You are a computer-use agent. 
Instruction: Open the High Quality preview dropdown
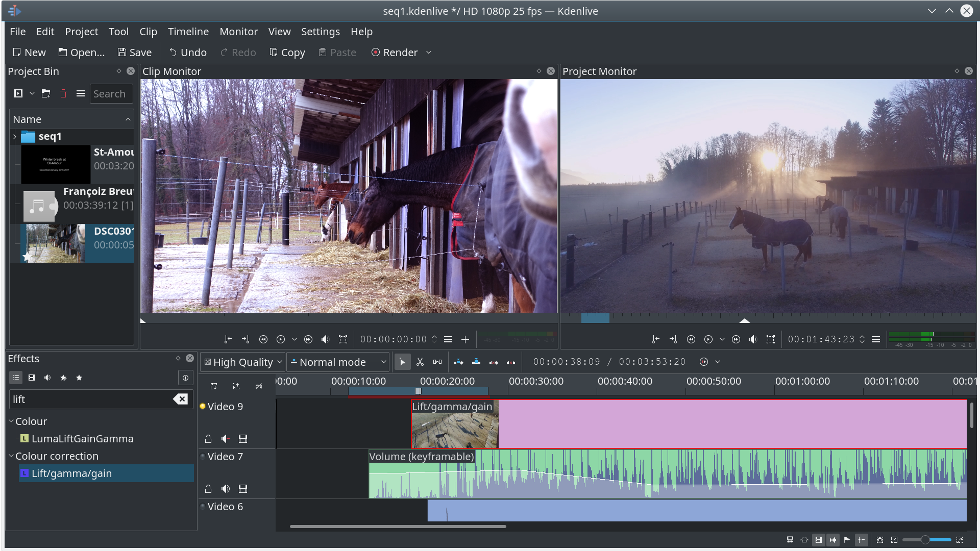click(242, 362)
